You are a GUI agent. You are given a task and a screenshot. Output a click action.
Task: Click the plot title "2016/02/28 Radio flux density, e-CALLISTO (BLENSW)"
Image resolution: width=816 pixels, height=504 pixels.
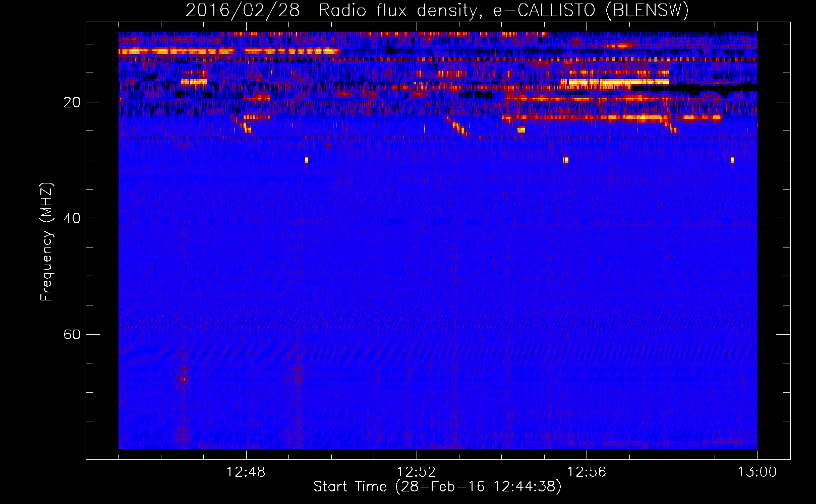[437, 10]
